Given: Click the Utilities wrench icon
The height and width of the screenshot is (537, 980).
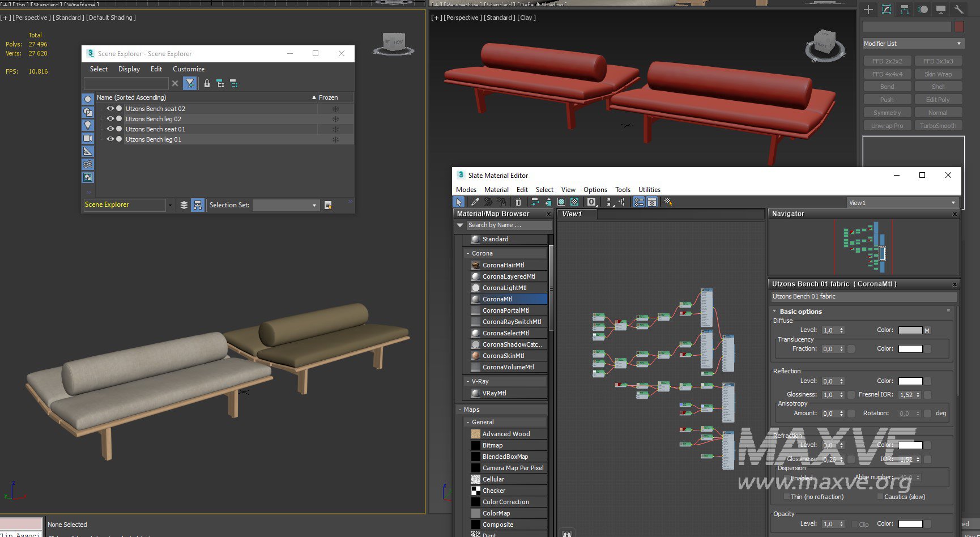Looking at the screenshot, I should (x=958, y=9).
